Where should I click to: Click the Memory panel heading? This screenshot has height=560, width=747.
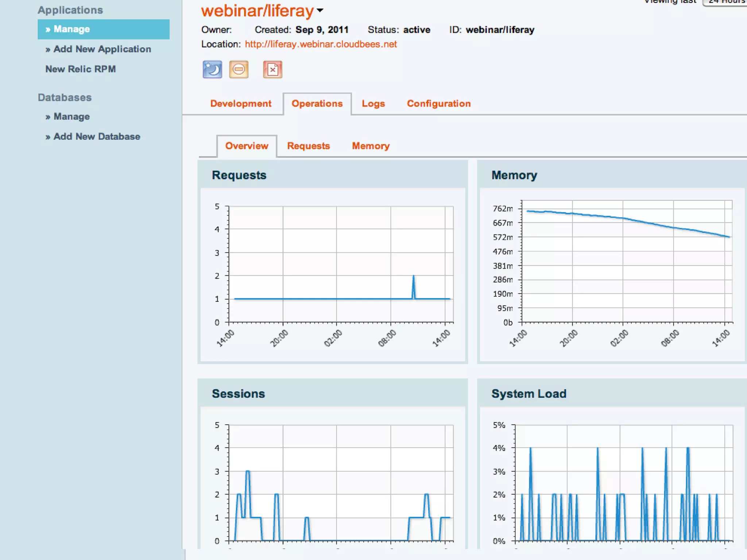coord(514,175)
